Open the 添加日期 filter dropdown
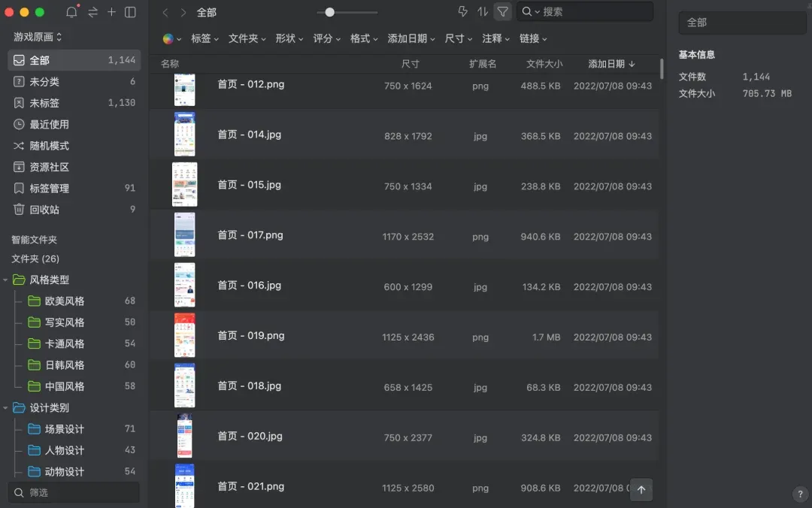Image resolution: width=812 pixels, height=508 pixels. [x=411, y=39]
